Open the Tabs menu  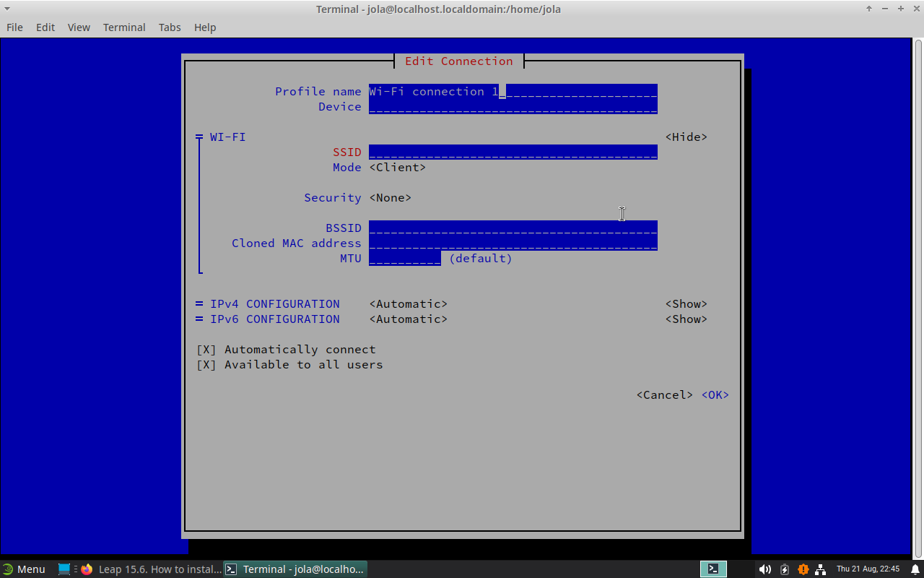click(x=170, y=27)
